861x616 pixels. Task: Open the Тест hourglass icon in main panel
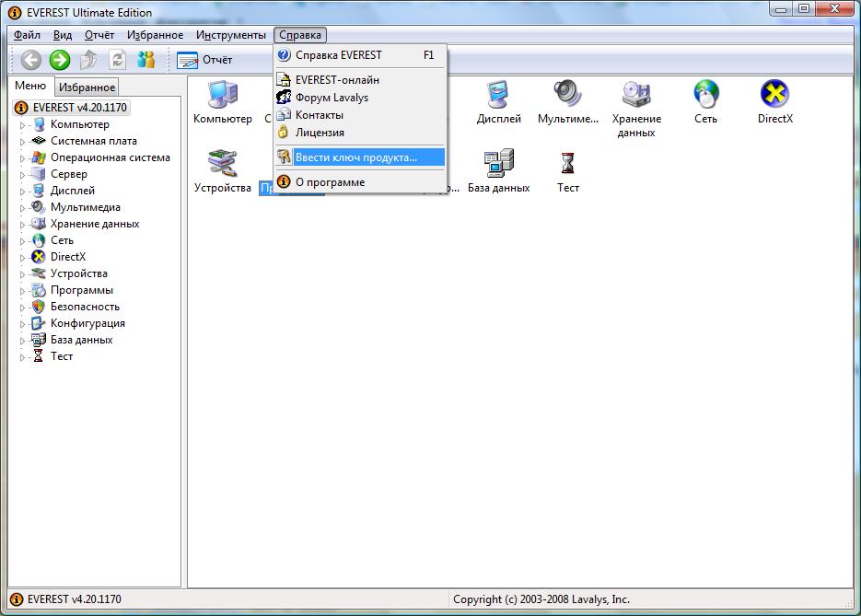click(567, 164)
